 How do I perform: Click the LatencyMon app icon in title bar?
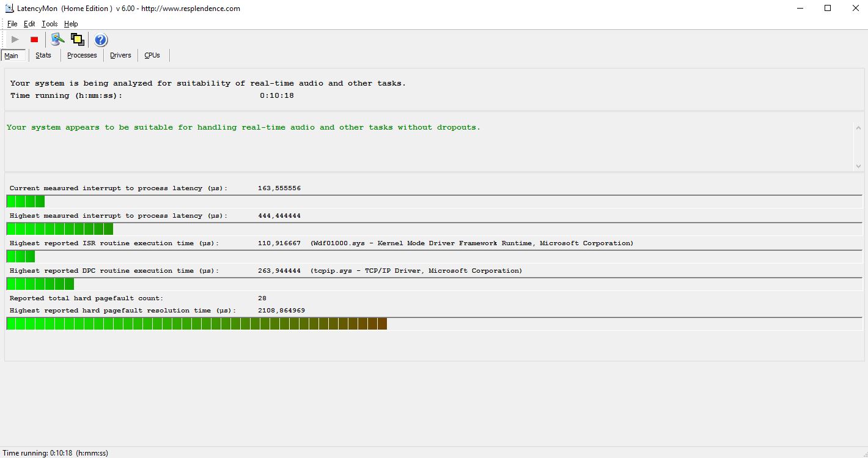click(x=10, y=9)
